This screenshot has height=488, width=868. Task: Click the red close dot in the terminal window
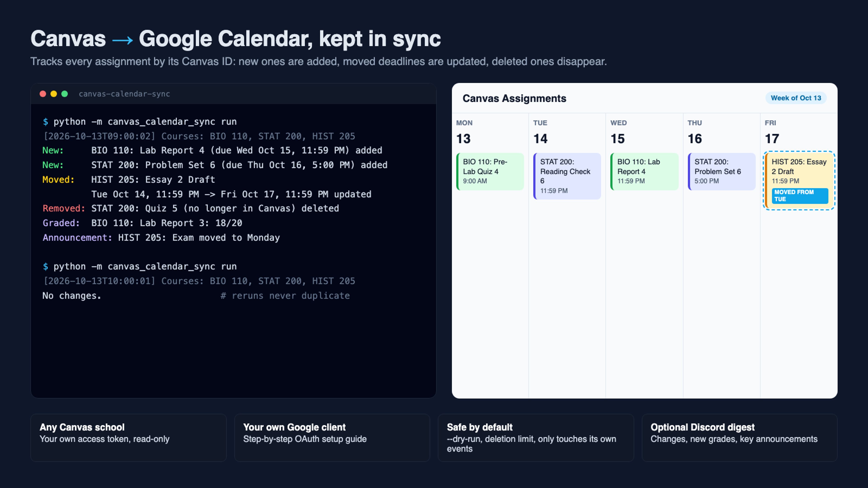(x=43, y=94)
